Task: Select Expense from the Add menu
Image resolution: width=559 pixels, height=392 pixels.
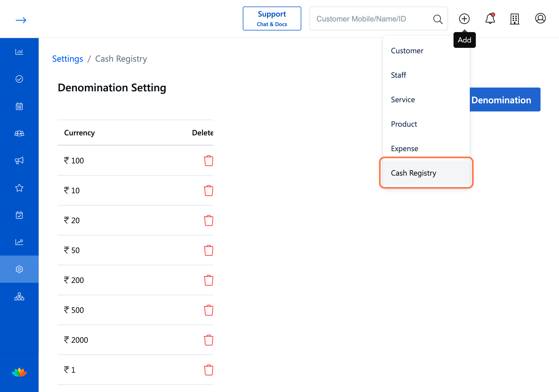Action: [x=426, y=149]
